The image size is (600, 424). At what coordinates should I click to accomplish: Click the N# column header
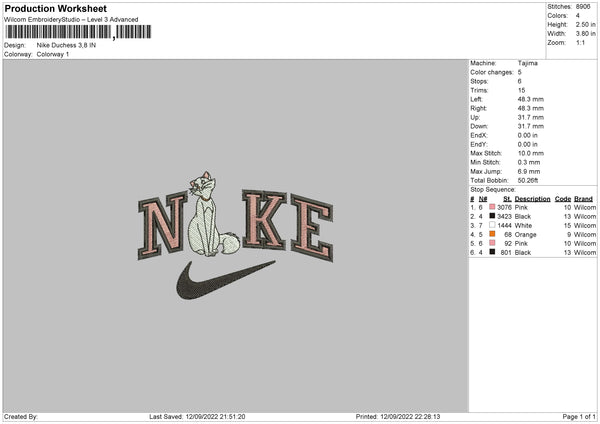coord(483,199)
